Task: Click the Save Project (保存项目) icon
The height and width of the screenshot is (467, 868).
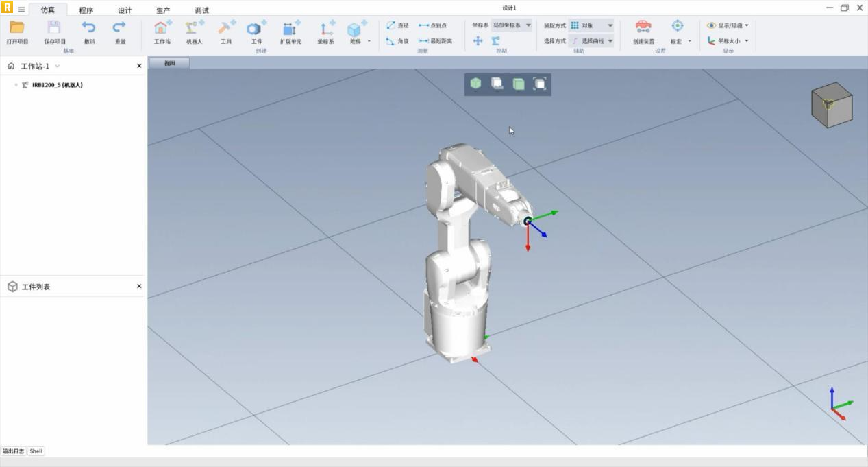Action: point(54,28)
